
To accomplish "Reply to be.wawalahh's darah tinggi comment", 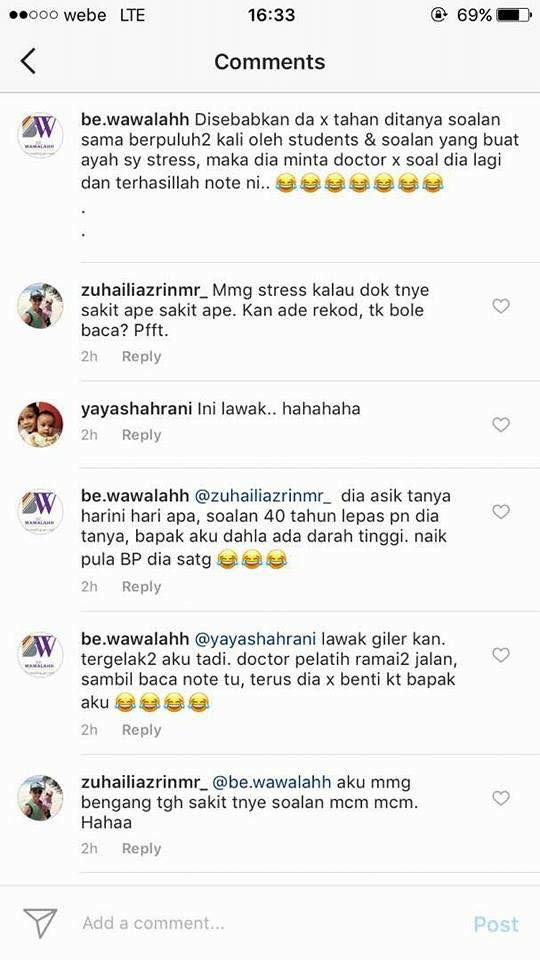I will coord(141,587).
